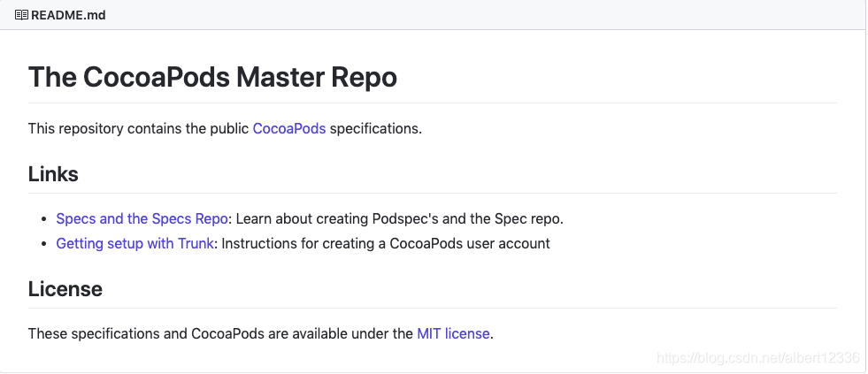Viewport: 868px width, 374px height.
Task: Click the Links heading
Action: point(53,174)
